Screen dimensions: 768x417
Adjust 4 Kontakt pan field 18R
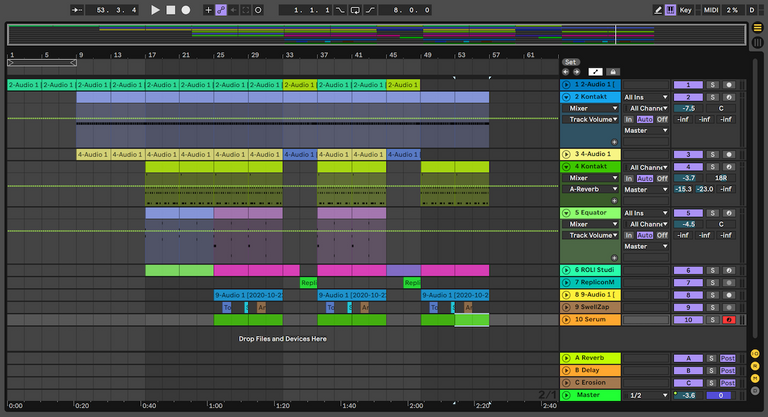pyautogui.click(x=720, y=178)
